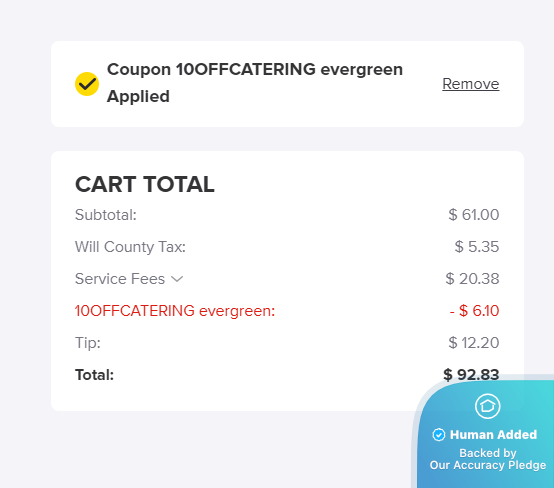Remove the 10OFFCATERING coupon
The image size is (554, 488).
point(471,84)
